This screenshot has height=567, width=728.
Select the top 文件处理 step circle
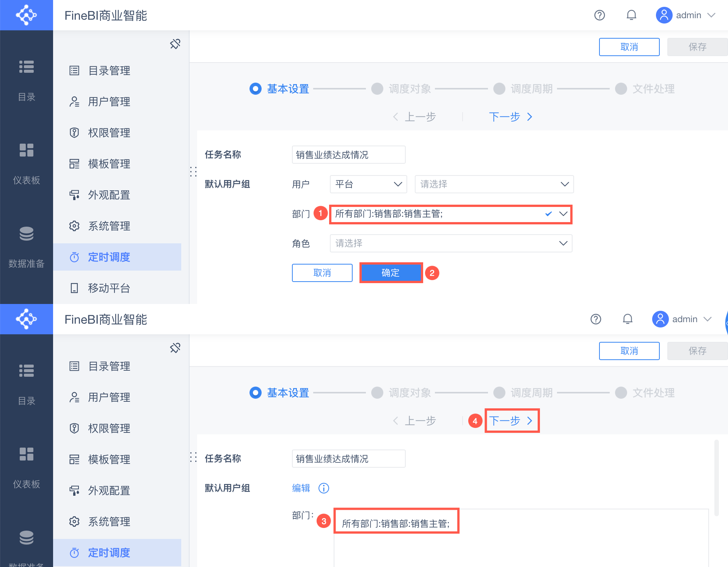click(621, 89)
